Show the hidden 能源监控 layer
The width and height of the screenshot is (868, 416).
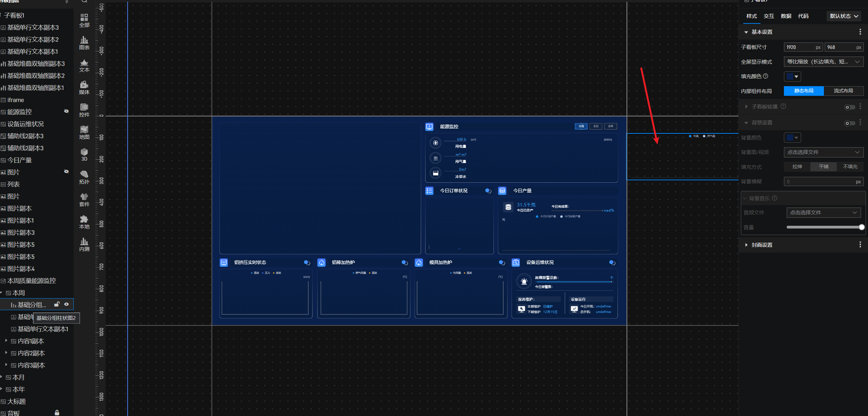tap(67, 111)
